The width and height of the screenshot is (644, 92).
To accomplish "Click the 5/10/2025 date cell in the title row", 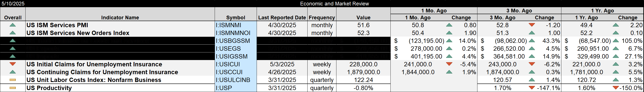I will (x=13, y=3).
